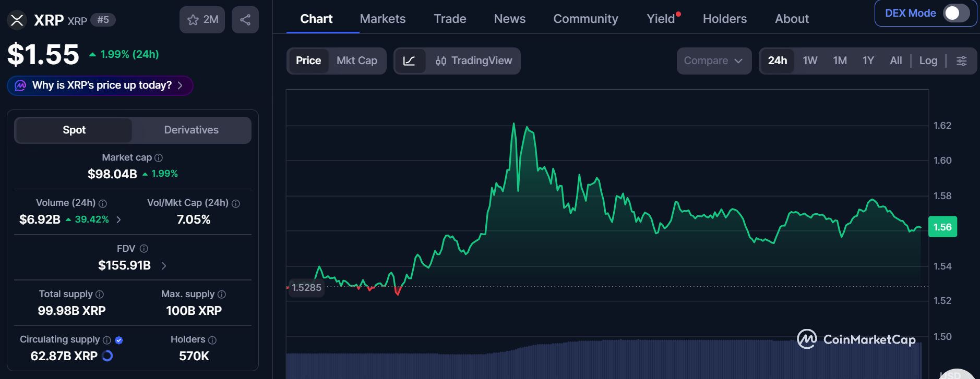The height and width of the screenshot is (379, 980).
Task: Open the Holders tab
Action: 725,19
